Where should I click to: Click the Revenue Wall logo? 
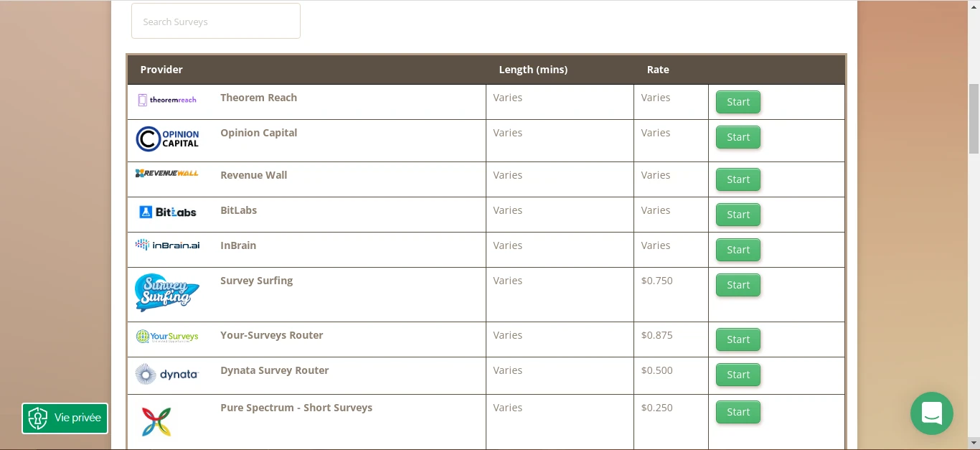point(167,173)
